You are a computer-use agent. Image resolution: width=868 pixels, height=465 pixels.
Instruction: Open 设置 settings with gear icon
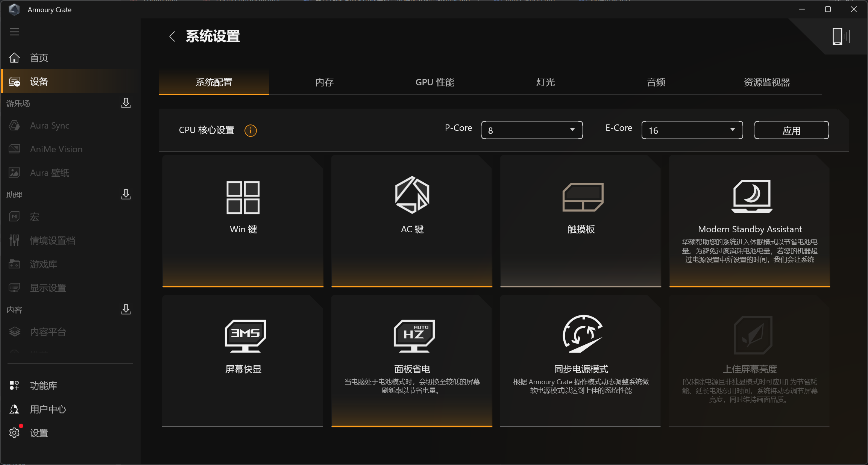tap(71, 433)
